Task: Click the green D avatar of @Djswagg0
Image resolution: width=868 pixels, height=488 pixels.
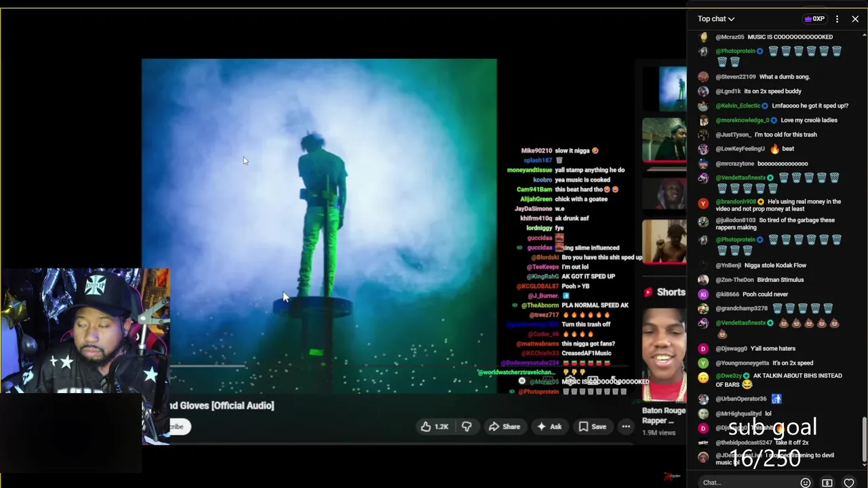Action: pos(703,348)
